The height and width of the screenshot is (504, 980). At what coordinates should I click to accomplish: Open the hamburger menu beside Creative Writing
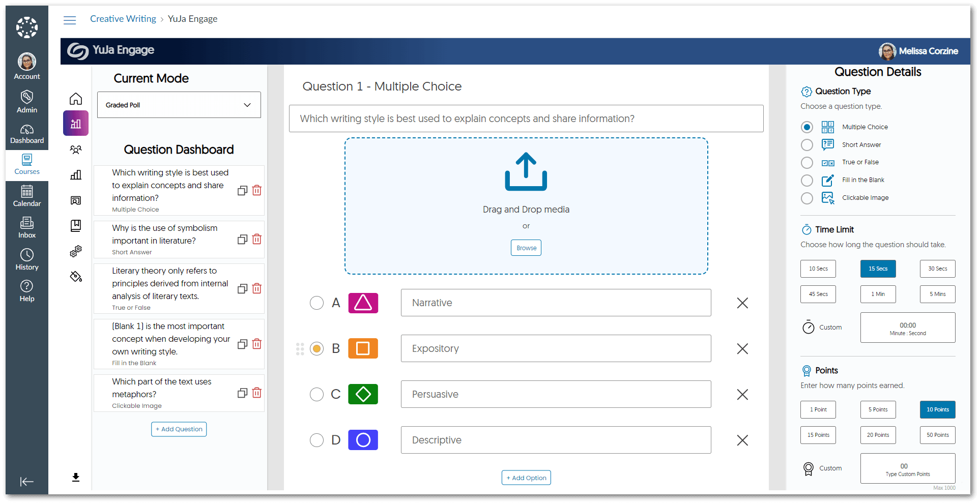click(x=70, y=20)
